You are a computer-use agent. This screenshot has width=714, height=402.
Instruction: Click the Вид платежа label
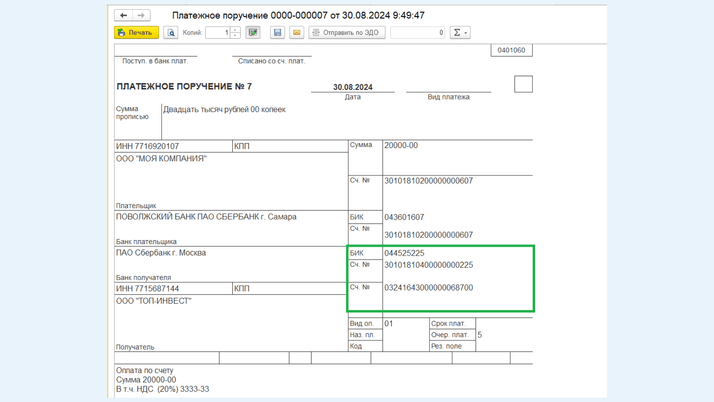449,97
